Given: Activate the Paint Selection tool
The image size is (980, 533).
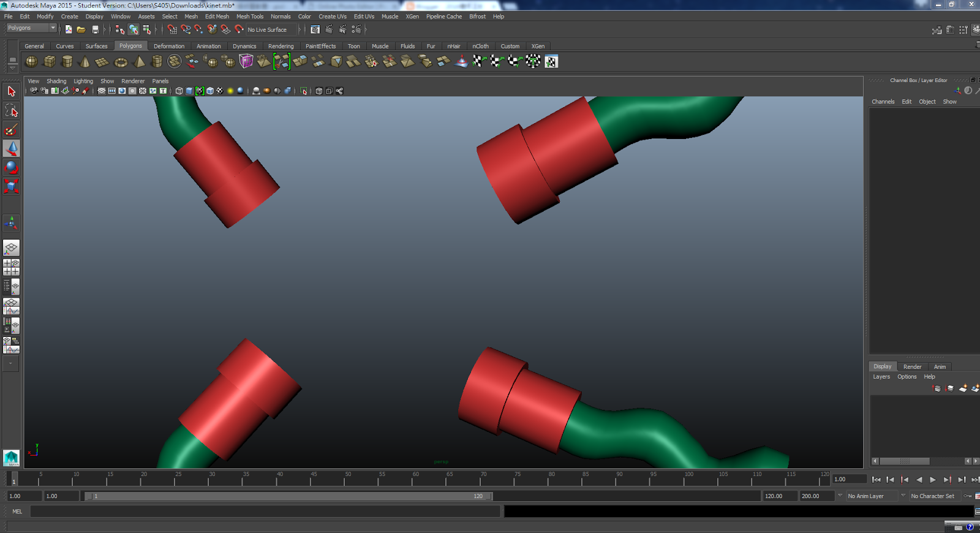Looking at the screenshot, I should 11,129.
